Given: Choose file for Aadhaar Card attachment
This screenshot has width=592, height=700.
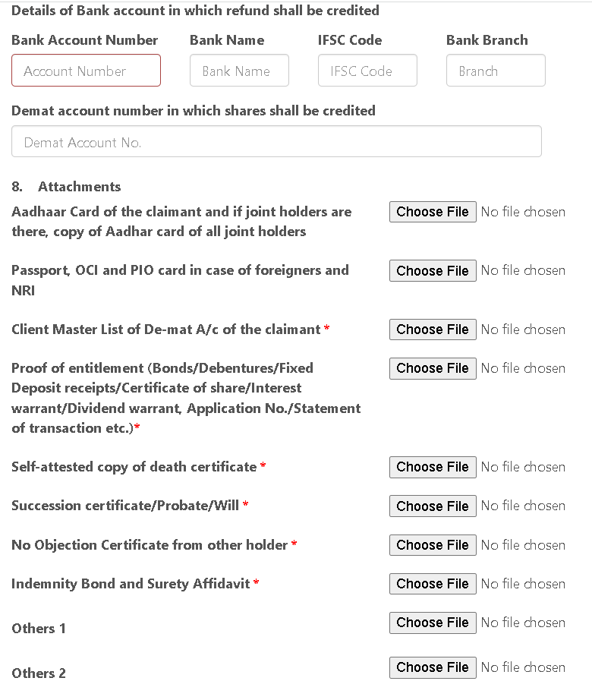Looking at the screenshot, I should (433, 212).
